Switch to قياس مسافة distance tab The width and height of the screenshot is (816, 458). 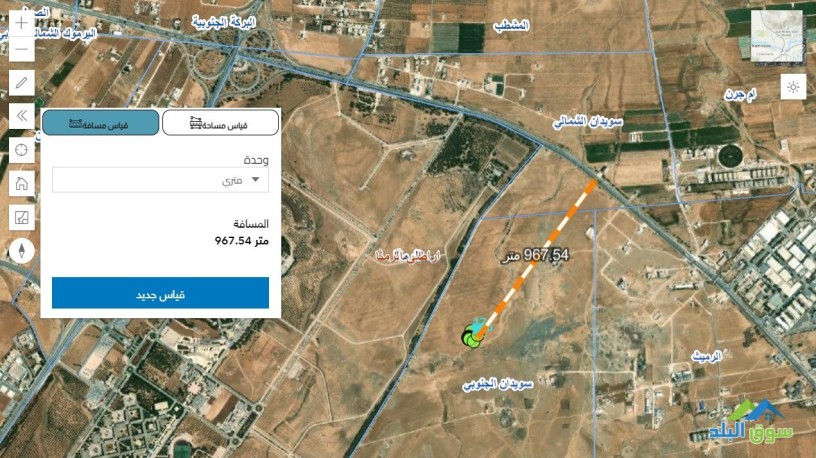point(100,123)
